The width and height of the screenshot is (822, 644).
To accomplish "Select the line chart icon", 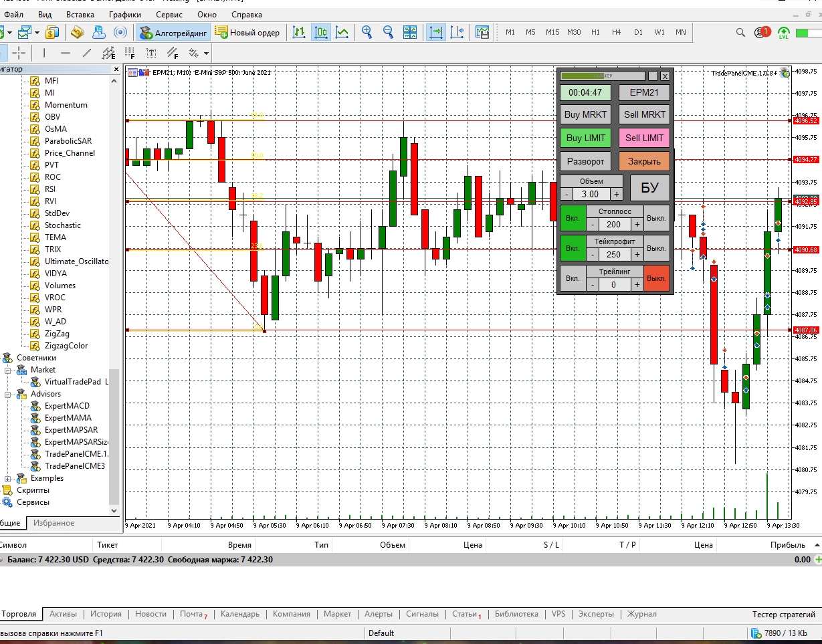I will click(342, 32).
